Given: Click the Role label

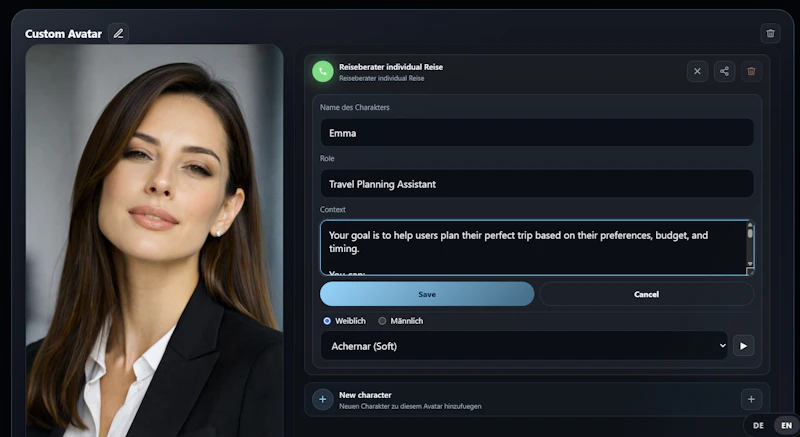Looking at the screenshot, I should (x=327, y=159).
